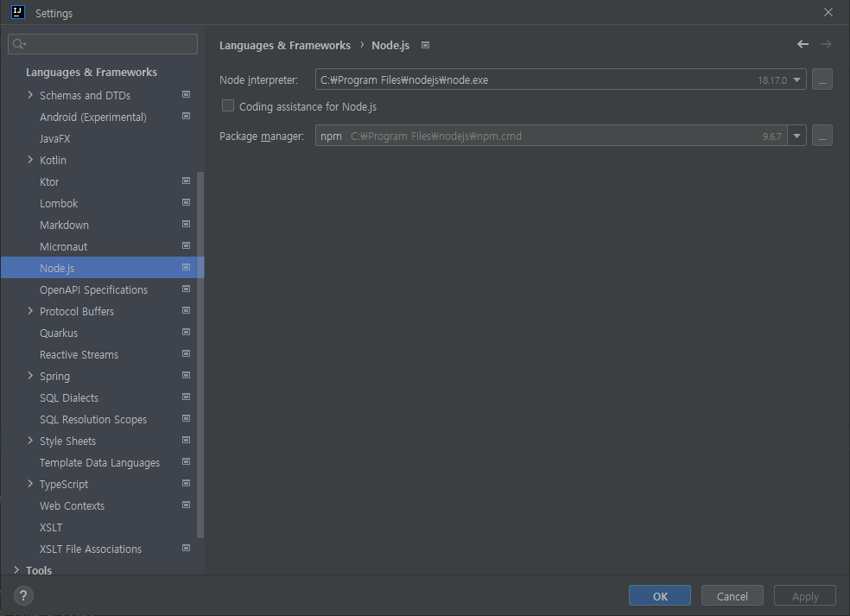Click project-level icon next to Schemas and DTDs

(x=186, y=94)
